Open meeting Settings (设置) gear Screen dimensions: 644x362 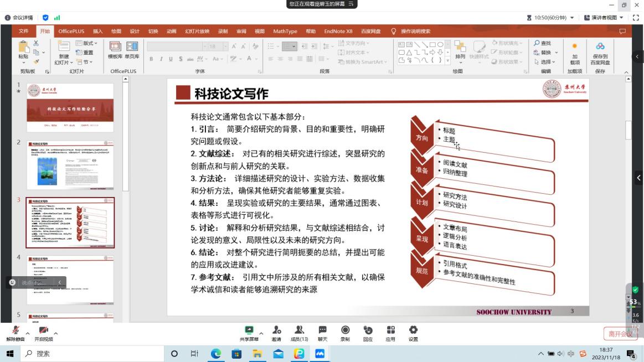[x=413, y=330]
